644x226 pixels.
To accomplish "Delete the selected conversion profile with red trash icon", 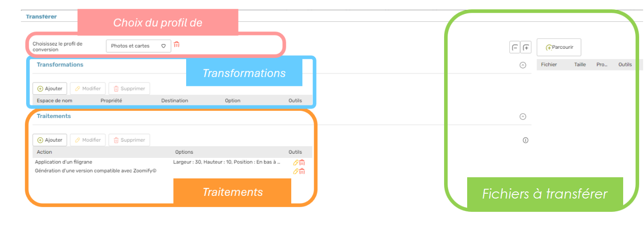I will (176, 44).
